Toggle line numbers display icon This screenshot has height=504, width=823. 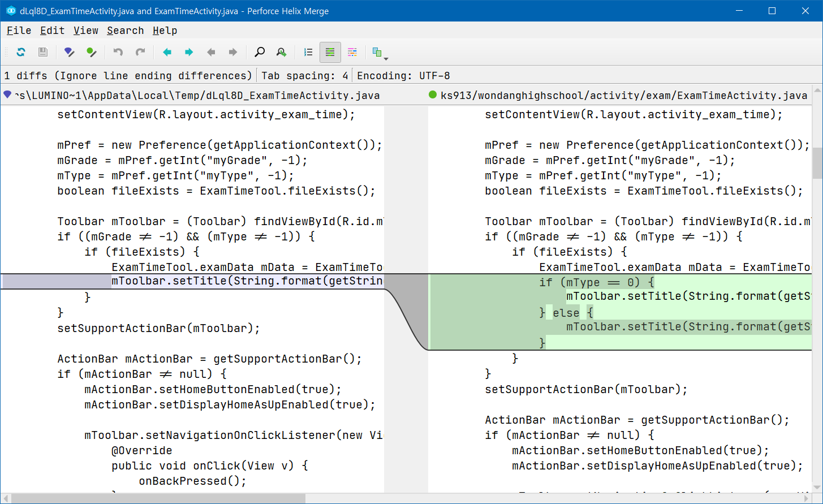(x=308, y=52)
